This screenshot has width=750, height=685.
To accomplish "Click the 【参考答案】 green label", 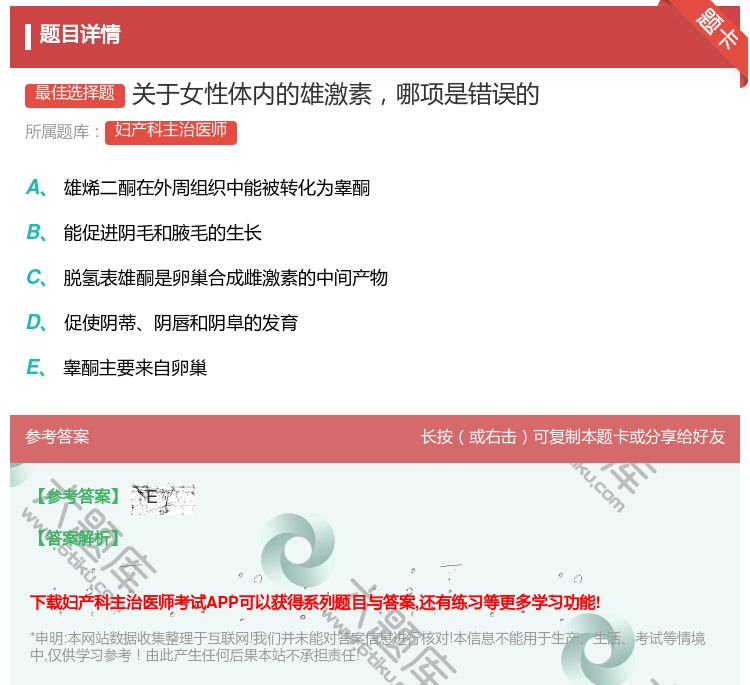I will pyautogui.click(x=78, y=497).
